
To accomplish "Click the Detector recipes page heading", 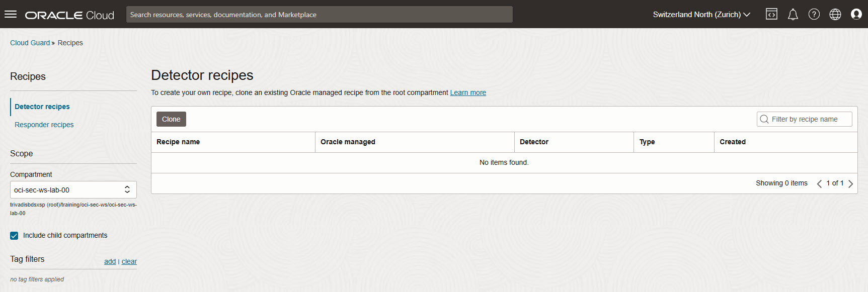I will (202, 75).
